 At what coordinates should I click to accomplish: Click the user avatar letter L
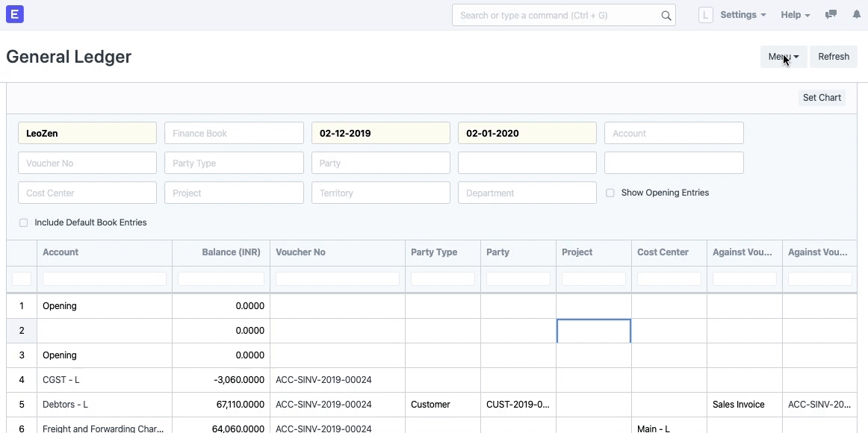coord(705,15)
